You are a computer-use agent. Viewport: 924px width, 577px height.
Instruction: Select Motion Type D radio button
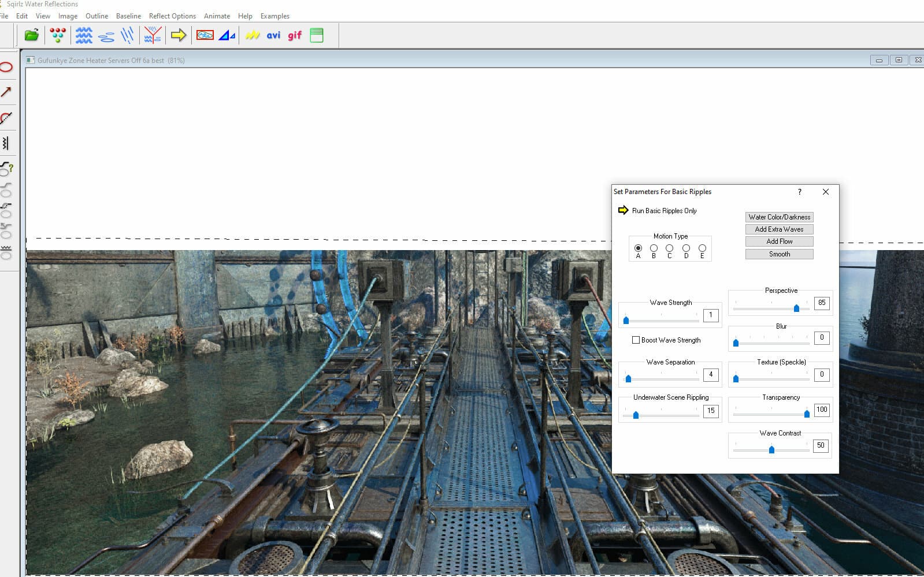pyautogui.click(x=686, y=248)
